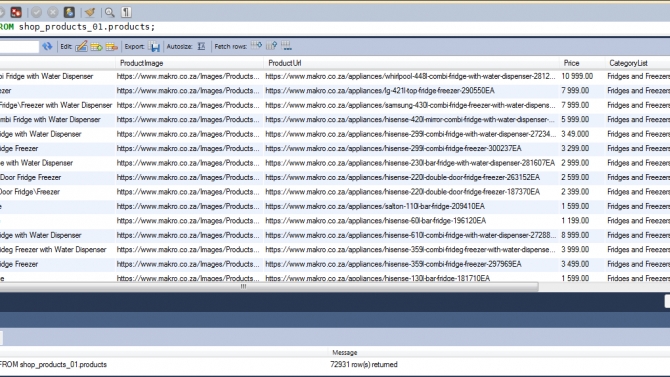Select the hisense-130l-bar-fridge ProductUrl cell
The image size is (670, 377).
411,278
